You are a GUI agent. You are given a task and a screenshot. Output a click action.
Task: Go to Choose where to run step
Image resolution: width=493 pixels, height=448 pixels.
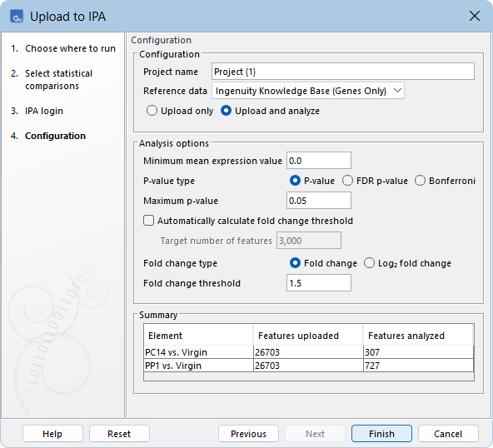coord(70,48)
